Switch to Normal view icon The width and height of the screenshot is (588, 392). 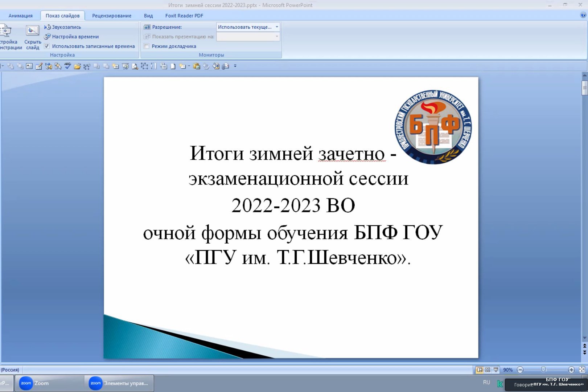(480, 370)
